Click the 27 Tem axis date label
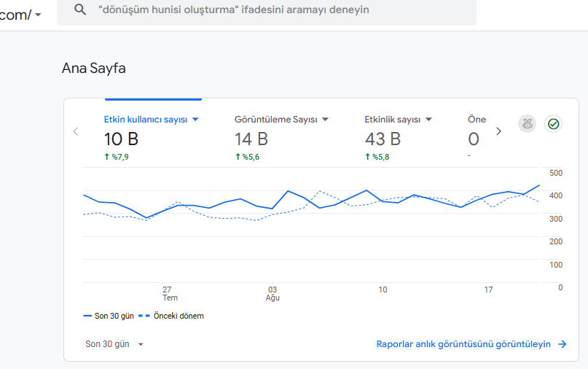This screenshot has height=369, width=588. tap(170, 294)
